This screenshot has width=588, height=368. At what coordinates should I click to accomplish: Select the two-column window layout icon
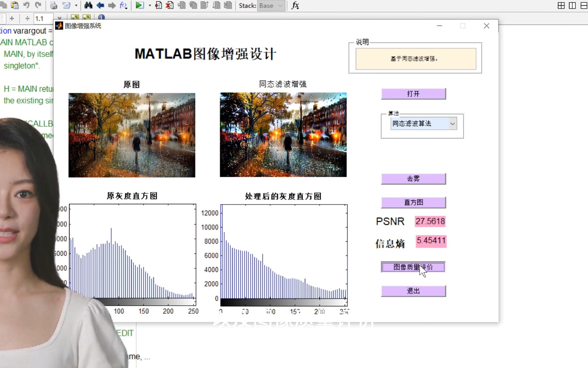click(x=572, y=5)
